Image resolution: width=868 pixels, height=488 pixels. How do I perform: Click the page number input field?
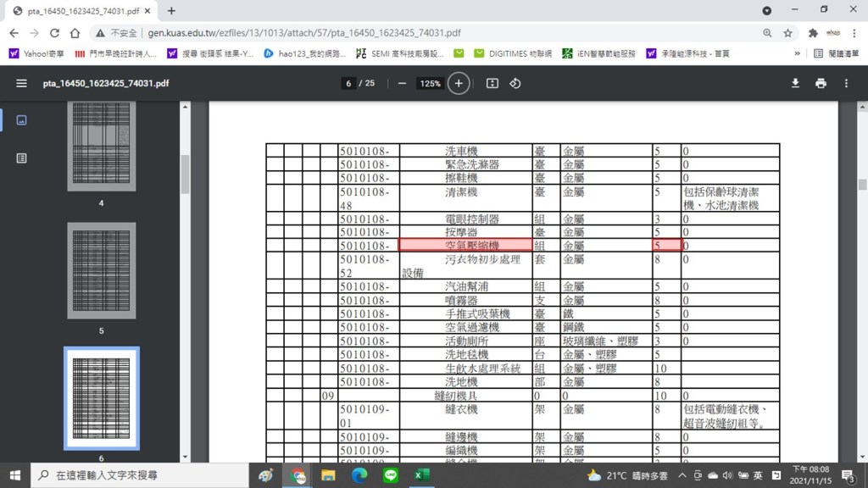point(348,83)
